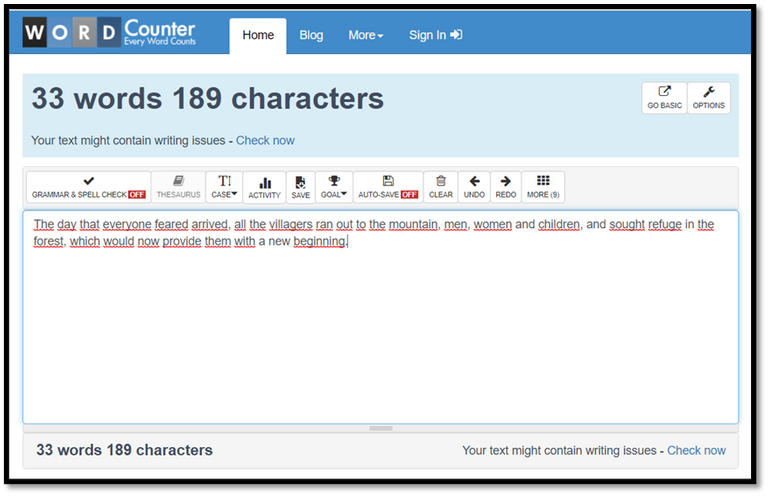768x496 pixels.
Task: Open the Thesaurus tool
Action: coord(178,187)
